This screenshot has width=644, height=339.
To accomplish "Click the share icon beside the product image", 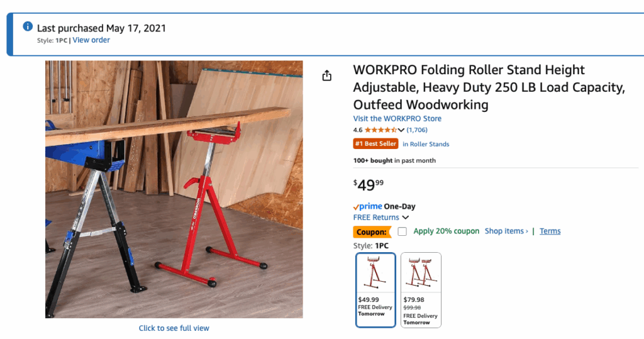I will [326, 76].
